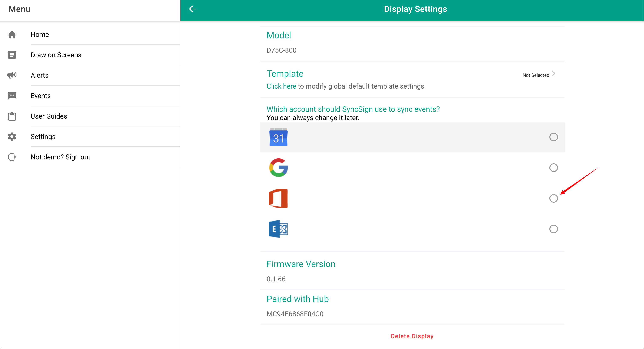Click the Draw on Screens document icon
This screenshot has height=349, width=644.
point(12,55)
